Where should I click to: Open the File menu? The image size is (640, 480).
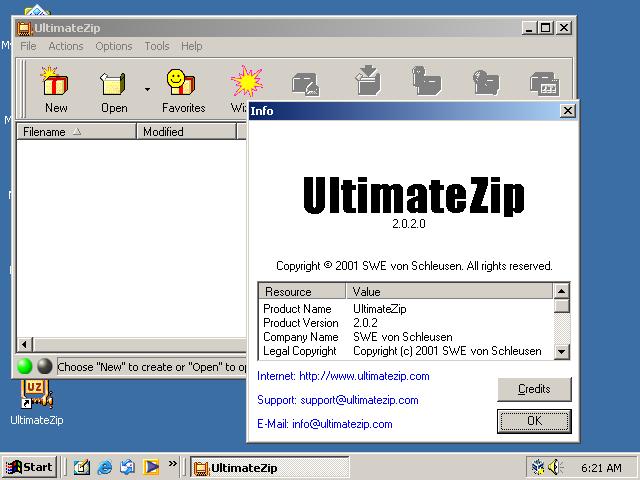click(28, 46)
